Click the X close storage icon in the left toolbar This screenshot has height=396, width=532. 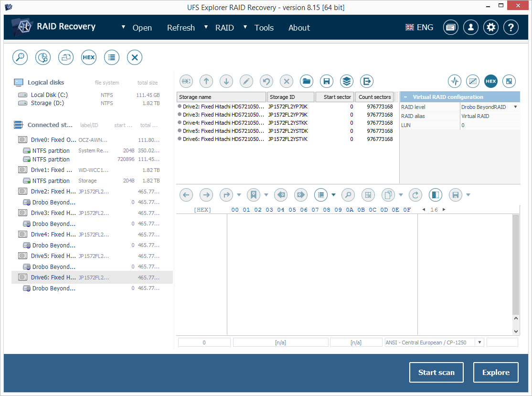point(135,57)
